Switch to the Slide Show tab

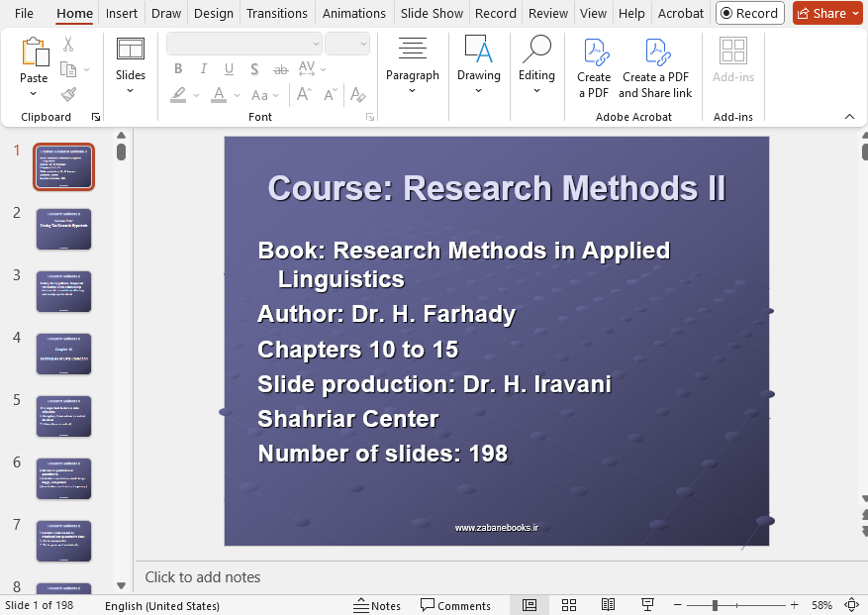[x=432, y=14]
